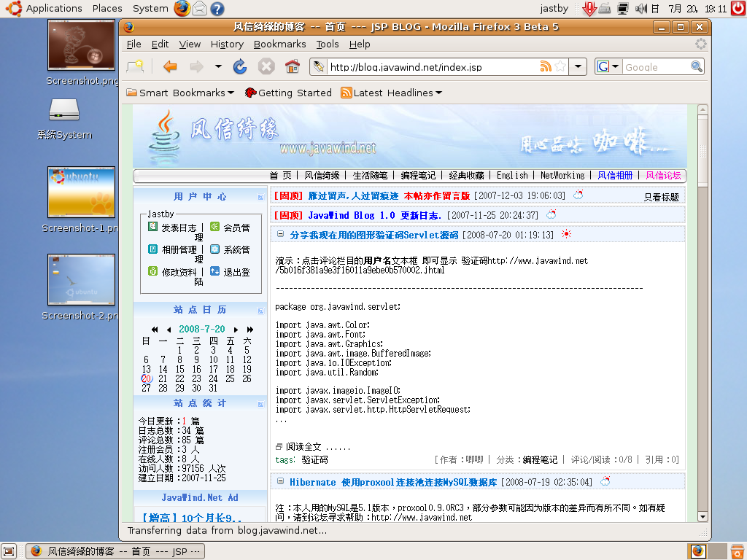This screenshot has width=747, height=560.
Task: Collapse the 用户中心 sidebar panel
Action: point(260,197)
